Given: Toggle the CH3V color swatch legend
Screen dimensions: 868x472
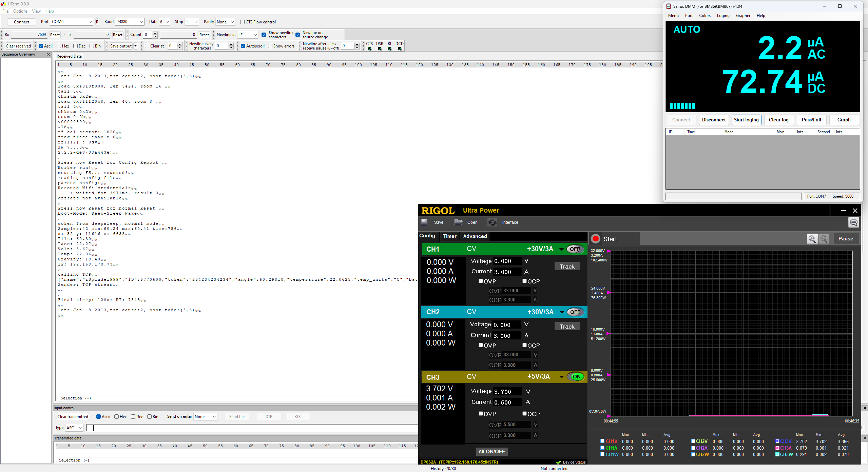Looking at the screenshot, I should click(777, 441).
